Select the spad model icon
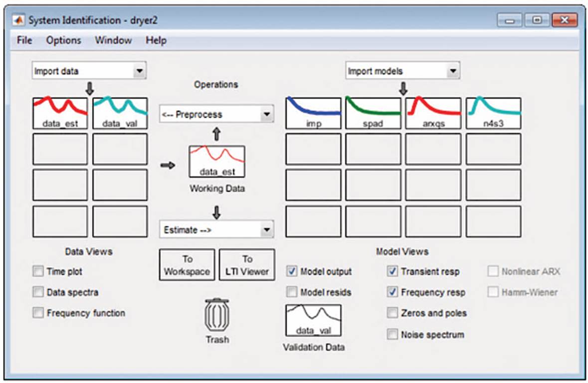The image size is (588, 383). [373, 113]
